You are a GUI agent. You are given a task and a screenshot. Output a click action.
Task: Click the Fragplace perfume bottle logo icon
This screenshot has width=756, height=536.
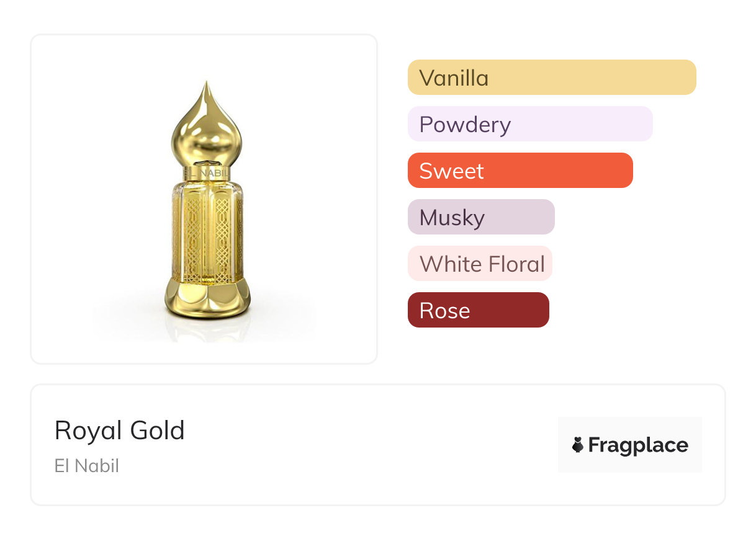coord(578,445)
